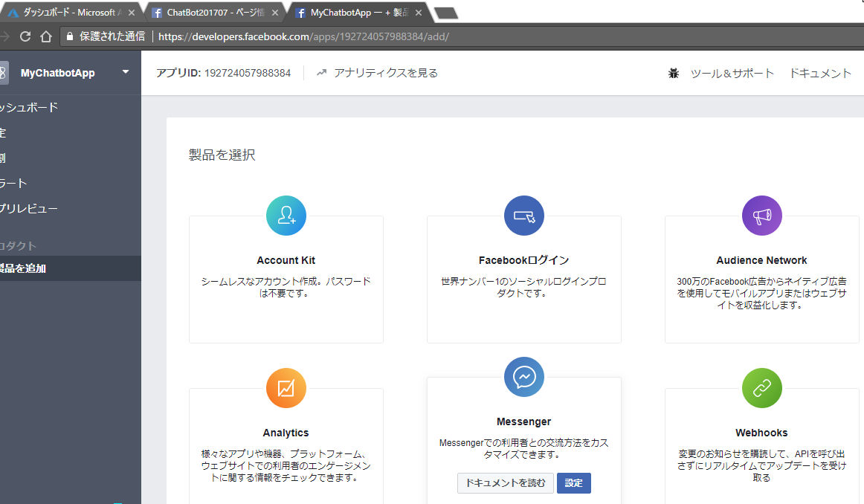This screenshot has width=864, height=504.
Task: Expand the MyChatbotApp app selector dropdown
Action: (125, 72)
